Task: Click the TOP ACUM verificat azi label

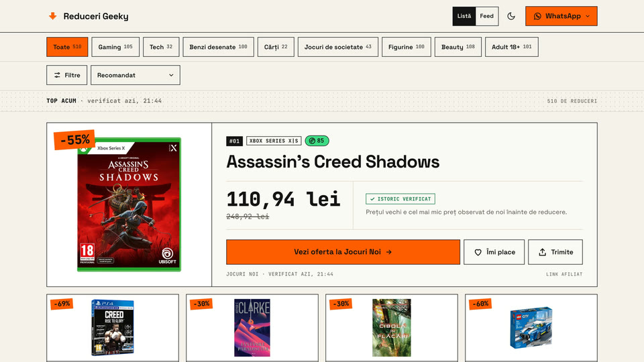Action: [x=104, y=101]
